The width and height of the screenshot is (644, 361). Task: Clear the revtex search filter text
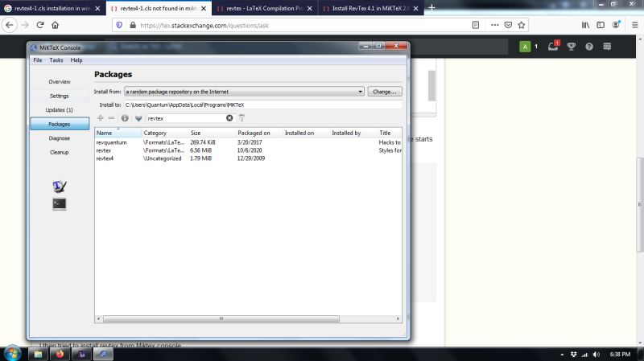pyautogui.click(x=229, y=118)
